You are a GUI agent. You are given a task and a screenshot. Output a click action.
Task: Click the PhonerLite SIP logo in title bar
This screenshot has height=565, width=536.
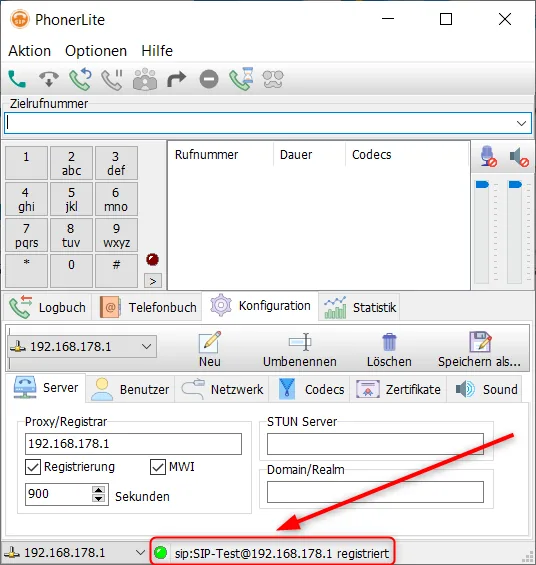pyautogui.click(x=20, y=19)
